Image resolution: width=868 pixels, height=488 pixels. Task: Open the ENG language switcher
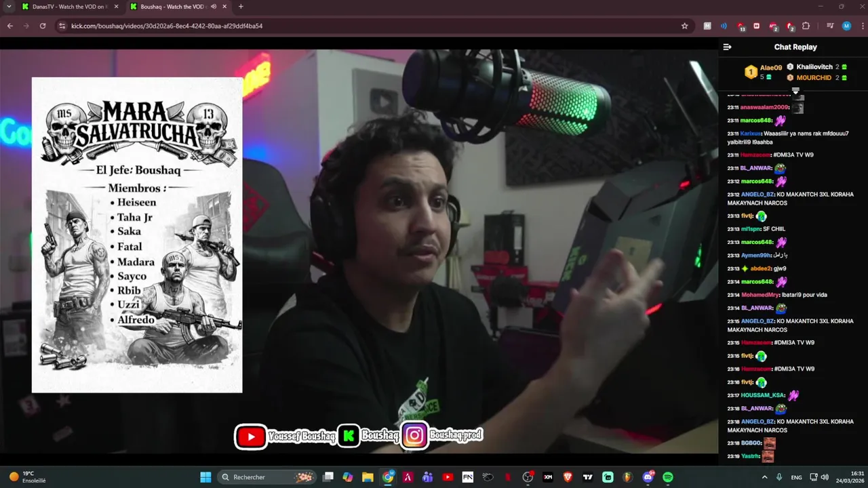click(x=796, y=477)
